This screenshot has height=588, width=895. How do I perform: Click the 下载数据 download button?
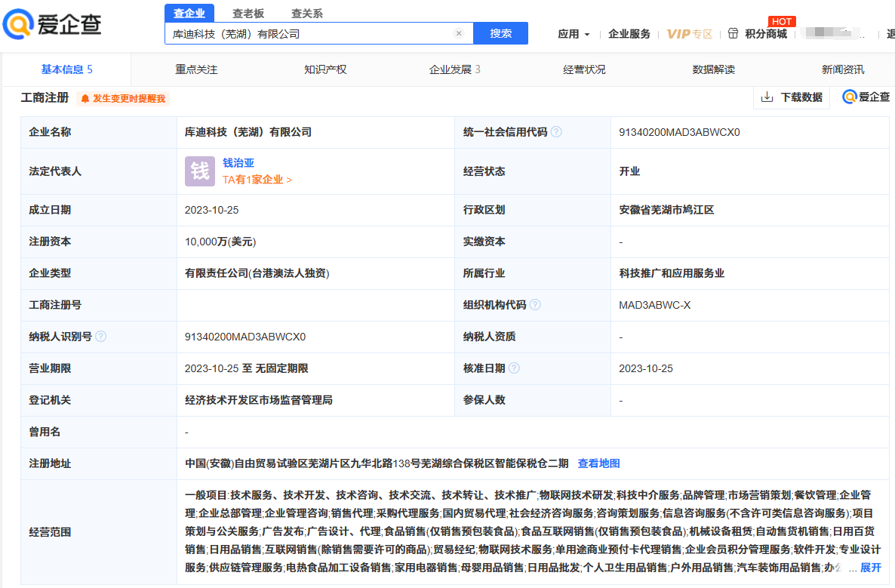[792, 97]
